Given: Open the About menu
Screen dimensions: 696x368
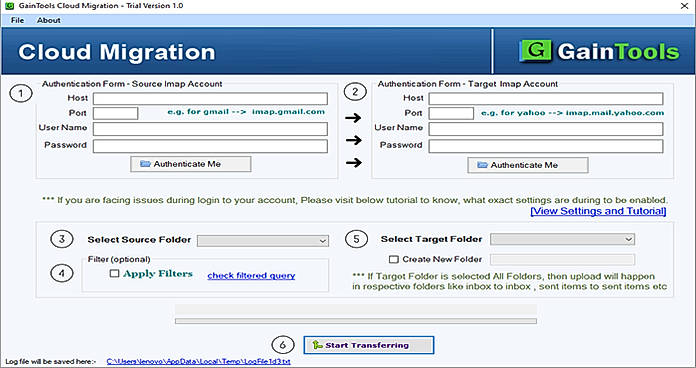Looking at the screenshot, I should (x=49, y=20).
